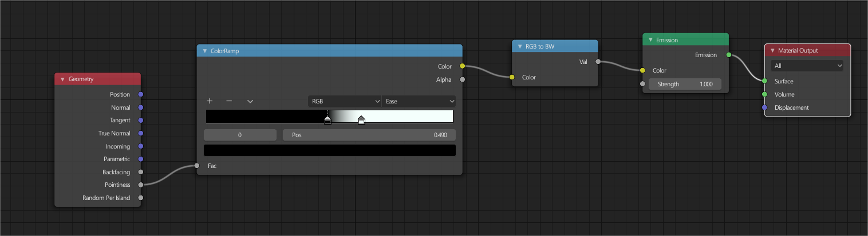
Task: Click the ColorRamp Fac input socket
Action: (197, 166)
